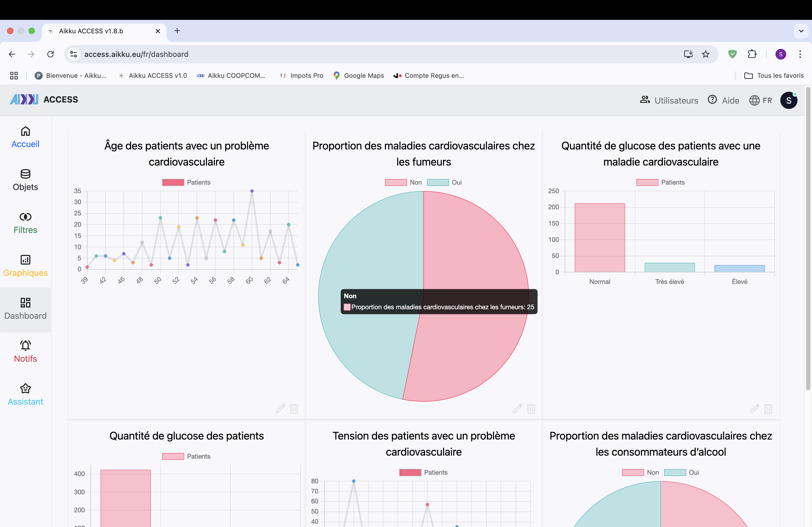812x527 pixels.
Task: Toggle Oui legend on smokers pie chart
Action: 444,182
